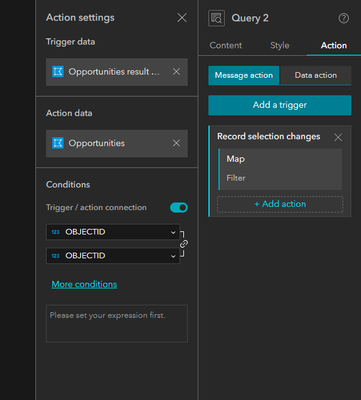The image size is (361, 400).
Task: Open the second OBJECTID field dropdown
Action: coord(113,256)
